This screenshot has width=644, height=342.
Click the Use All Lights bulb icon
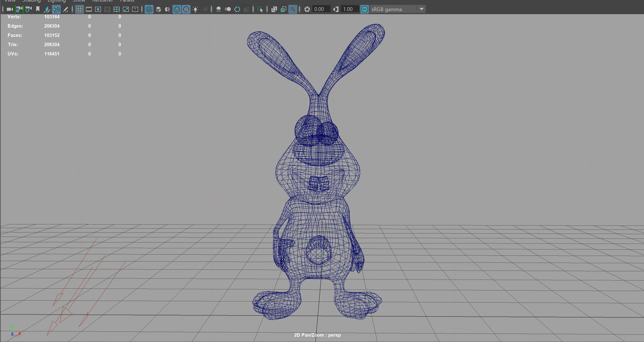(195, 10)
